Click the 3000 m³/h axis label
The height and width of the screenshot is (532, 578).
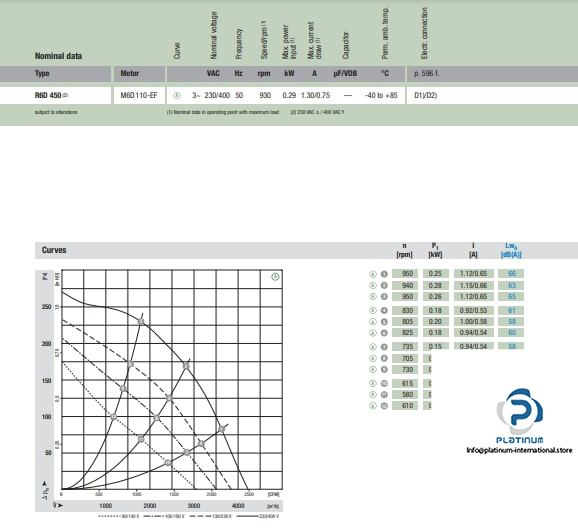[x=194, y=505]
